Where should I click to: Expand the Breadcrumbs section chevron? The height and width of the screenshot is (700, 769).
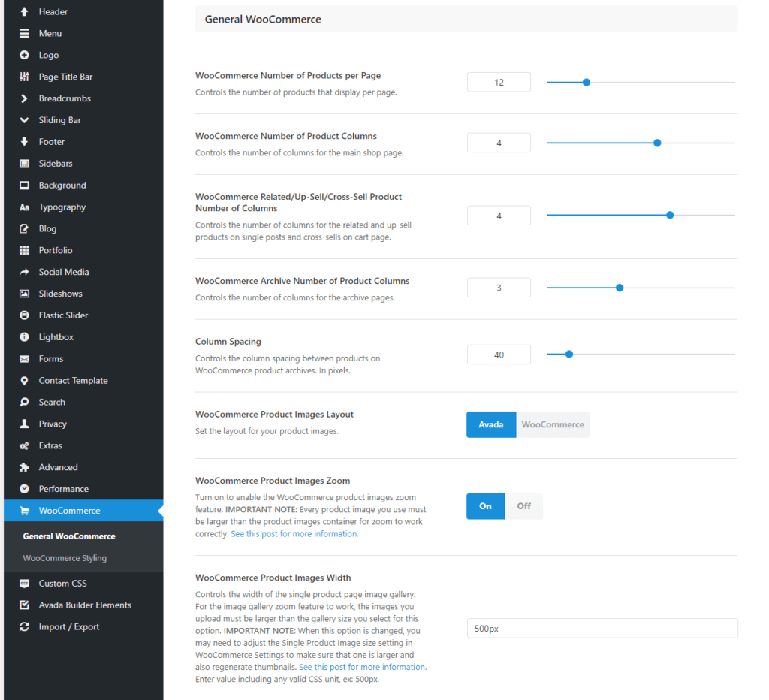[24, 98]
